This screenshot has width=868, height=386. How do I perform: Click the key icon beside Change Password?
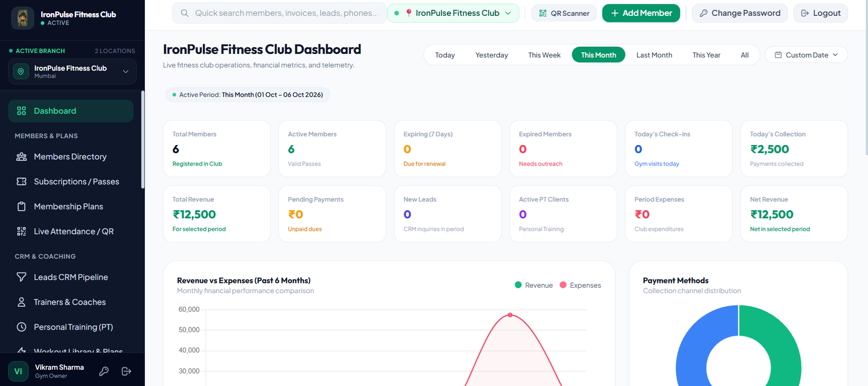click(x=703, y=13)
